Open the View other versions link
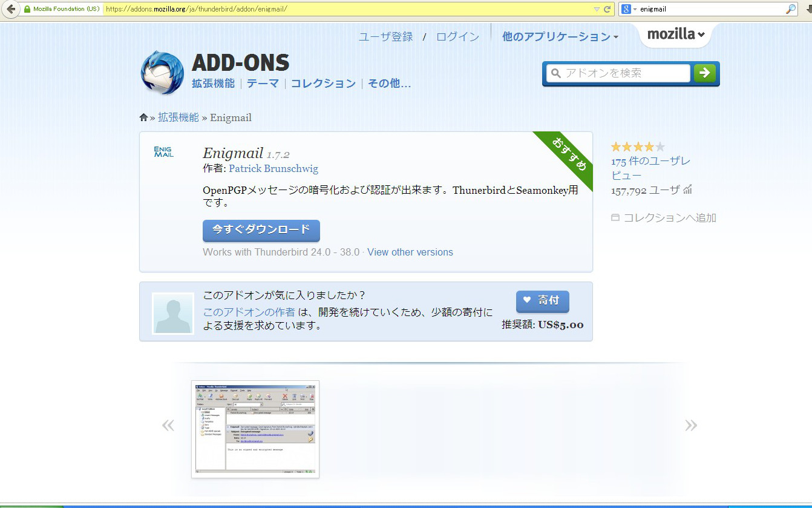The image size is (812, 508). (410, 252)
